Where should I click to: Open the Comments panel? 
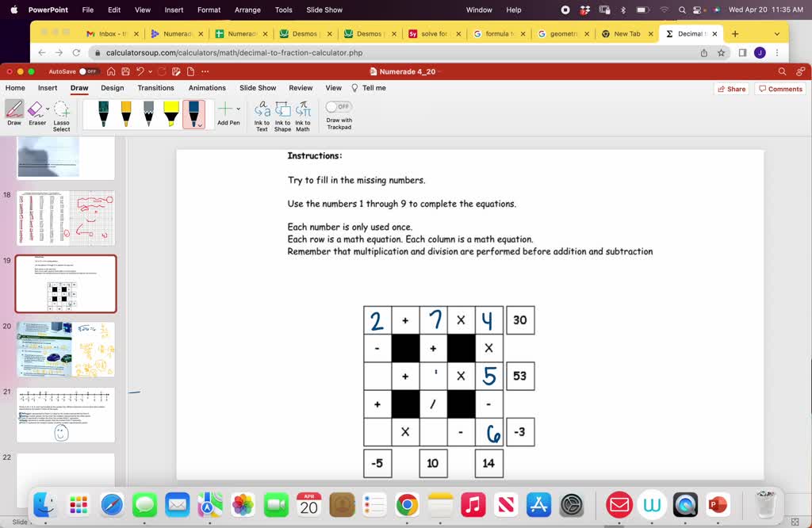[x=780, y=88]
